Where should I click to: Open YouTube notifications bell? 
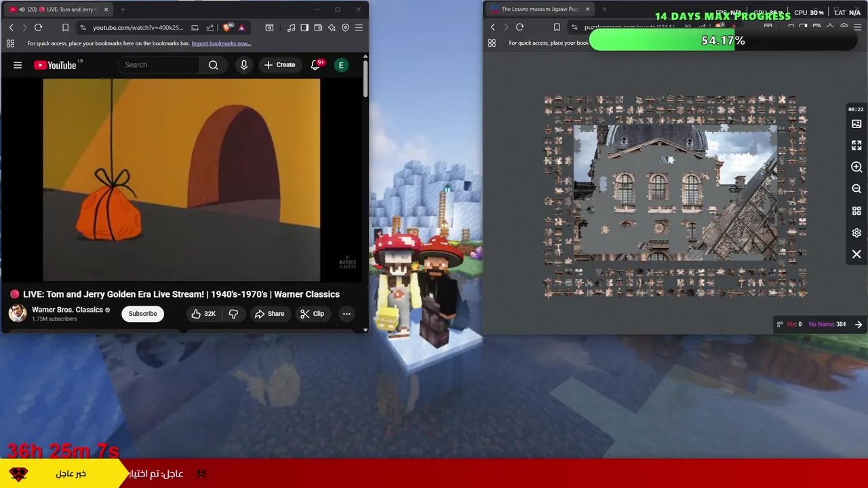click(x=315, y=65)
